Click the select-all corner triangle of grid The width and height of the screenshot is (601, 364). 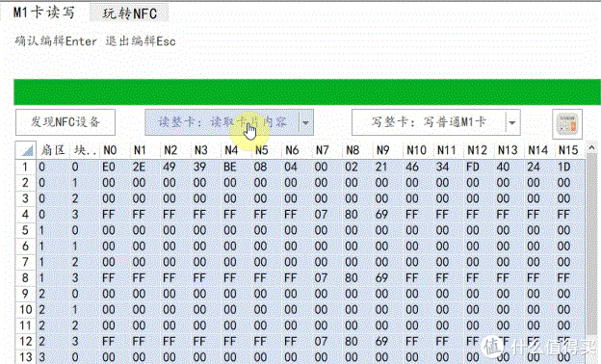coord(26,150)
